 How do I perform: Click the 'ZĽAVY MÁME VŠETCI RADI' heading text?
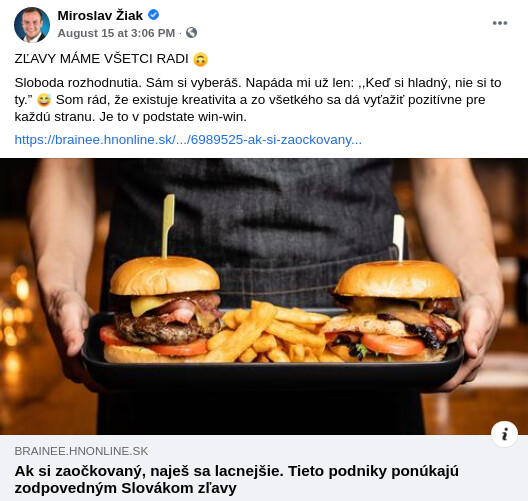point(101,59)
